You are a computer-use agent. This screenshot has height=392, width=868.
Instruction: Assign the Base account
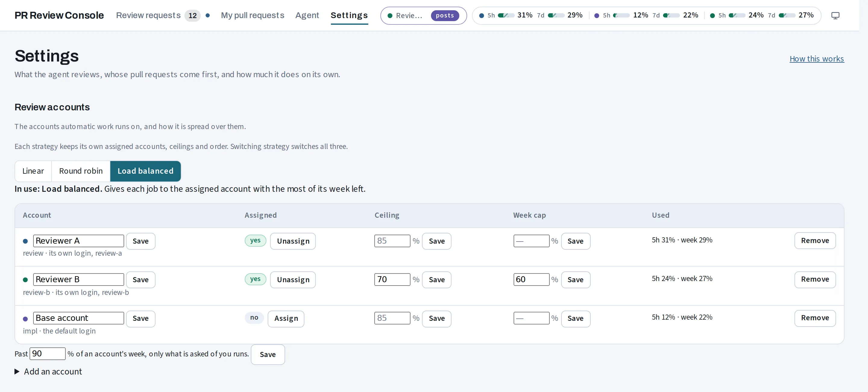[286, 318]
